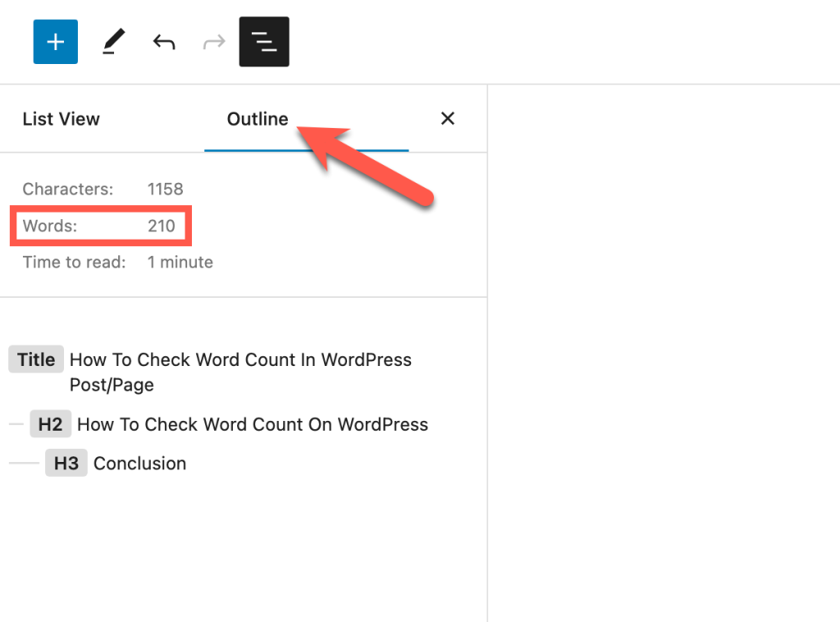Click the "Time to read:" label
Viewport: 840px width, 622px height.
75,263
